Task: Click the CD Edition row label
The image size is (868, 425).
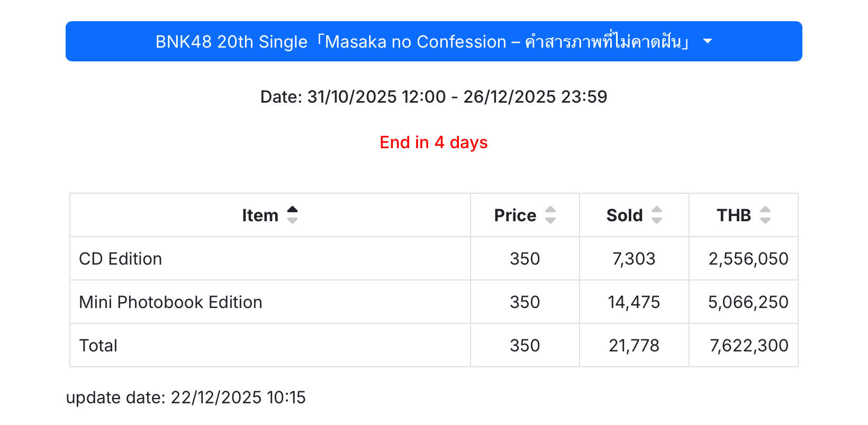Action: (x=121, y=259)
